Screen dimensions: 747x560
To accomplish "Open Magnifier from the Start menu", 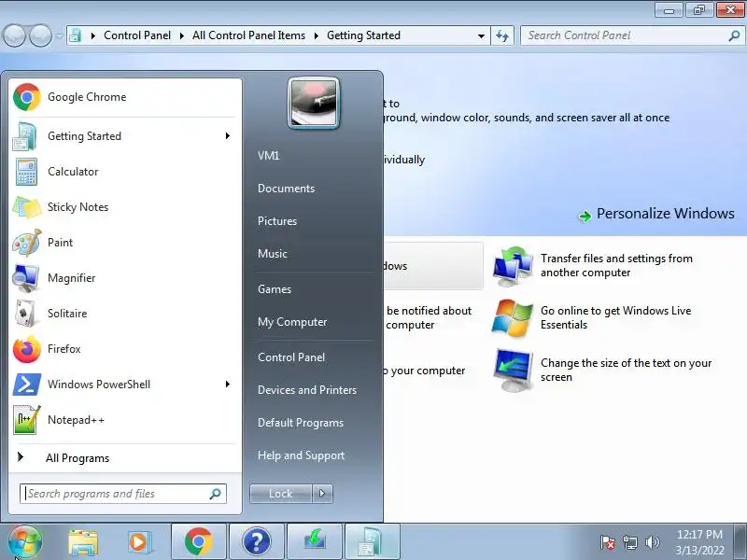I will point(124,278).
